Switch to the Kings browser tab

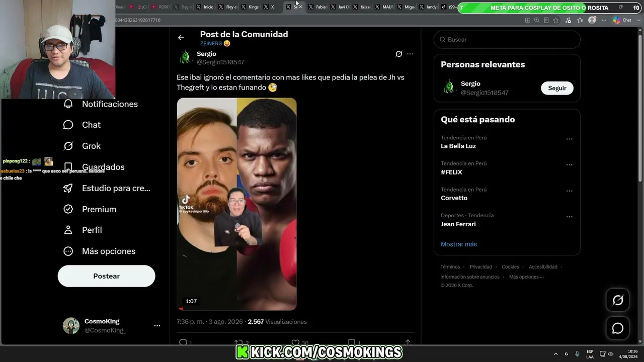(x=250, y=7)
